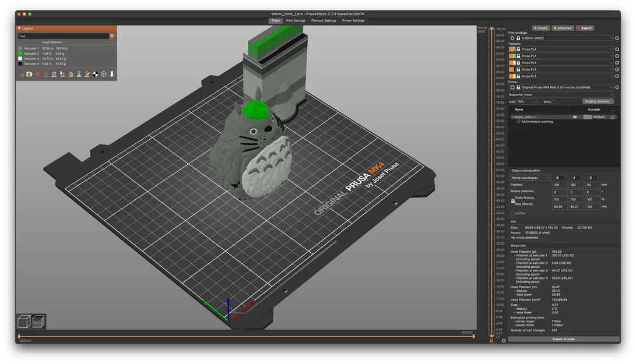Toggle the Retractions icon in legend toolbar
This screenshot has width=636, height=364.
(x=38, y=74)
